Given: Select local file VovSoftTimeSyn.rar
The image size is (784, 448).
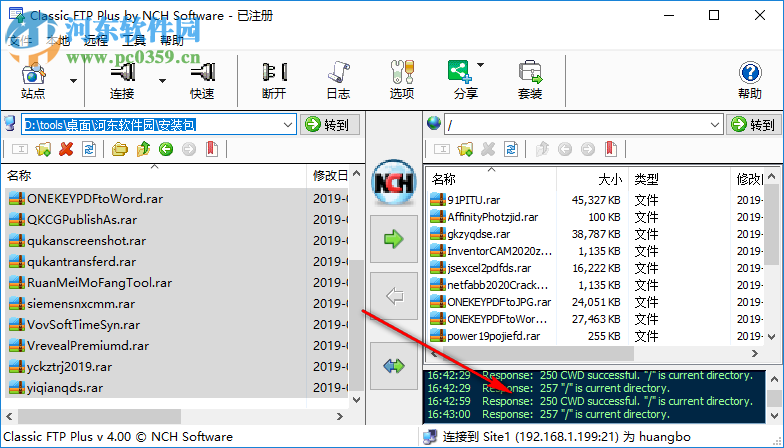Looking at the screenshot, I should tap(74, 324).
